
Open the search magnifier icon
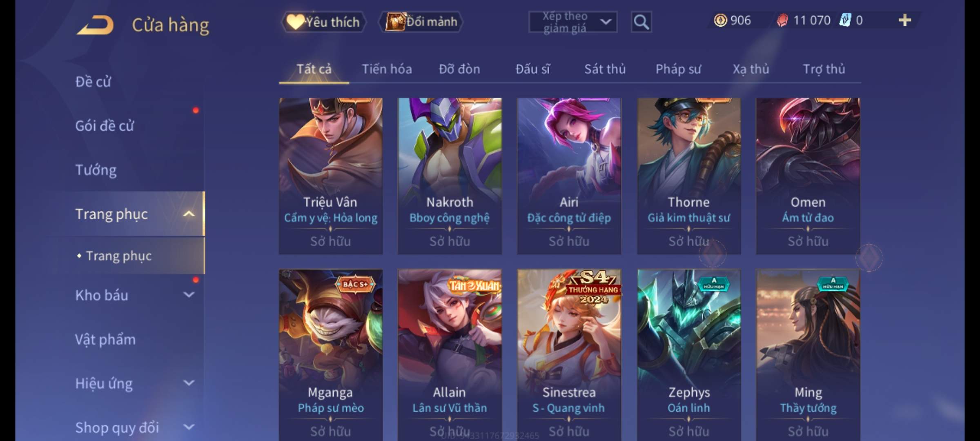pos(641,22)
